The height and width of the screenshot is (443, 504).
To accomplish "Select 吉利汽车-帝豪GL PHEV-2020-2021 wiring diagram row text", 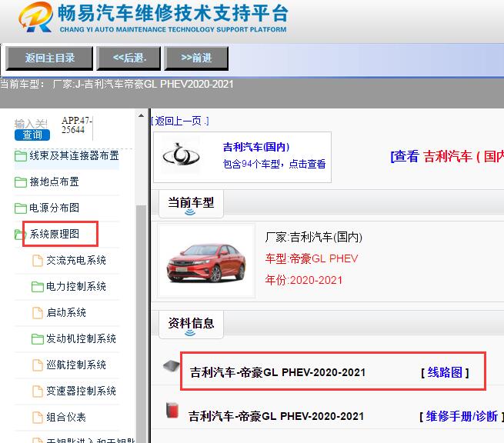I will point(278,373).
